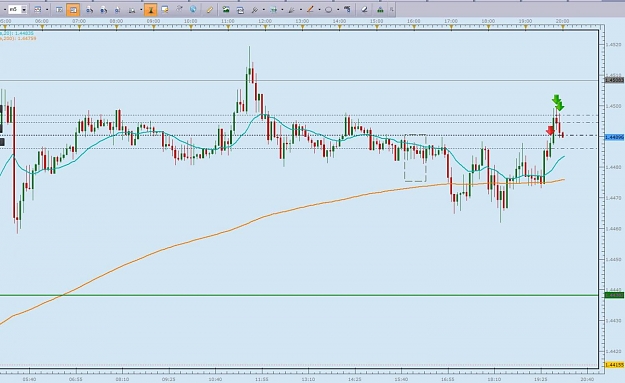Select the red trend line drawing tool
The image size is (625, 383).
click(310, 9)
